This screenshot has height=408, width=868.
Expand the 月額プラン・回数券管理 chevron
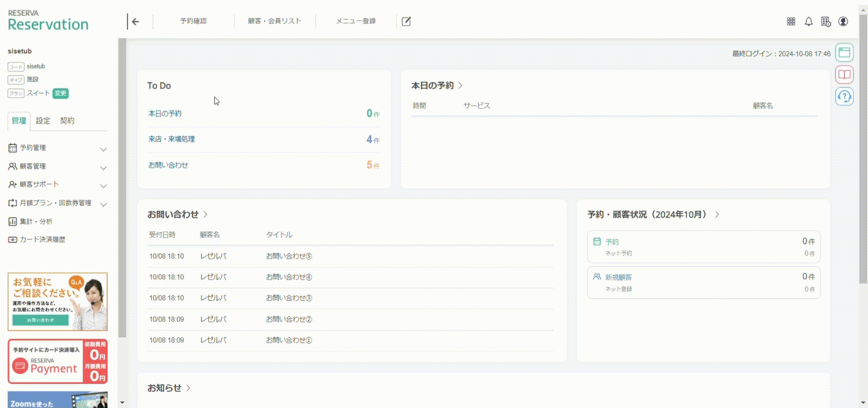click(x=103, y=204)
